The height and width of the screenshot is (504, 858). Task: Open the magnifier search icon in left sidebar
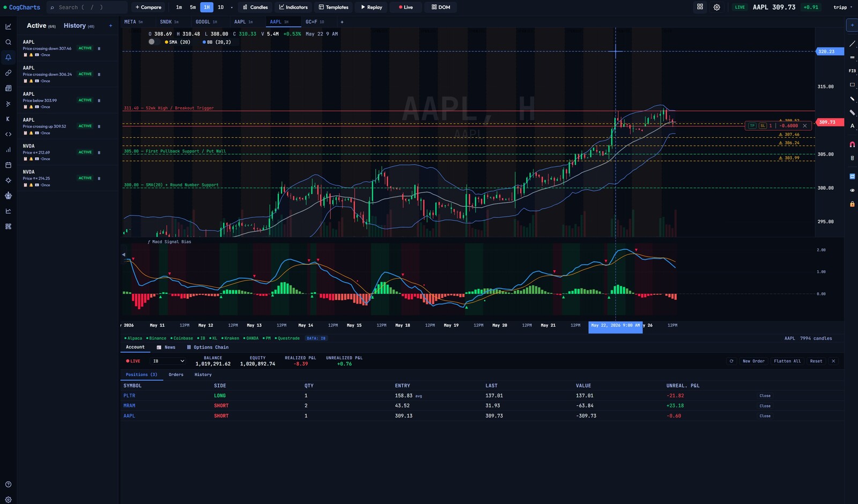pos(8,42)
